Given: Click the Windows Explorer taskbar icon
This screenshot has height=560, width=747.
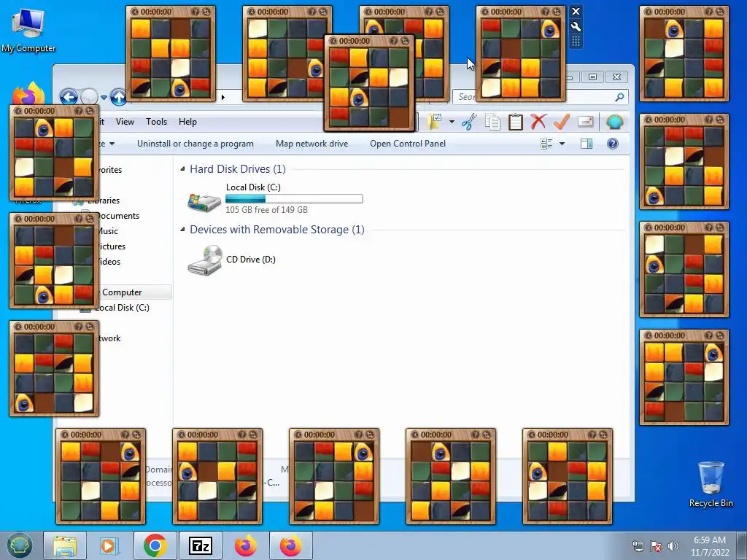Looking at the screenshot, I should point(65,545).
